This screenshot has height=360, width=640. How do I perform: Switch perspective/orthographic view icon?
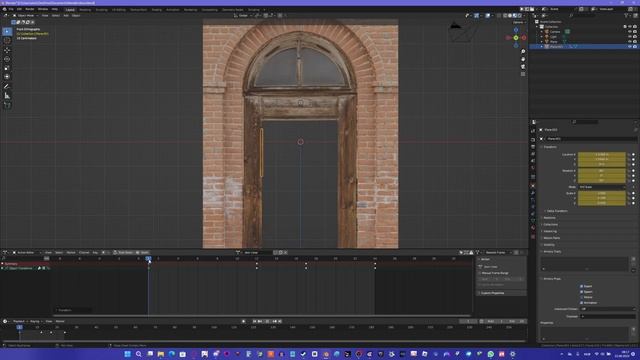pos(523,74)
